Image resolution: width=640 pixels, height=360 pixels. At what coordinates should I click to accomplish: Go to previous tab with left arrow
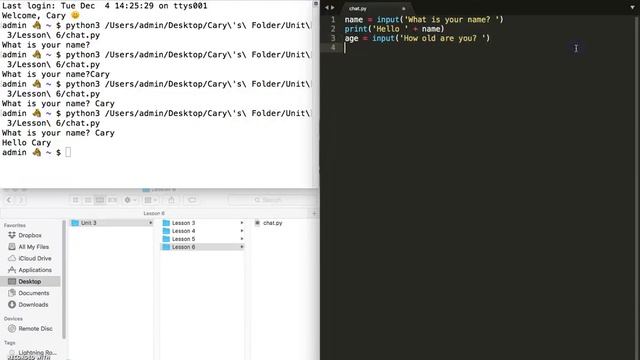tap(327, 7)
